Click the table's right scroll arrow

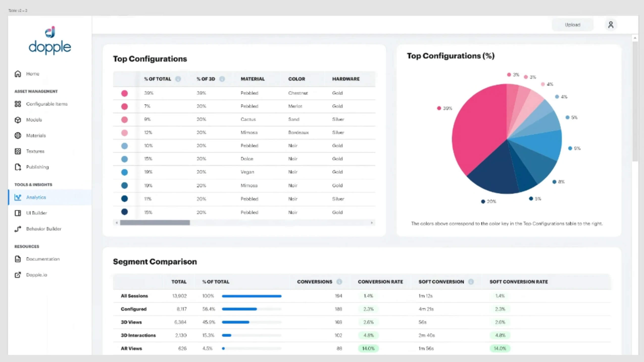372,223
